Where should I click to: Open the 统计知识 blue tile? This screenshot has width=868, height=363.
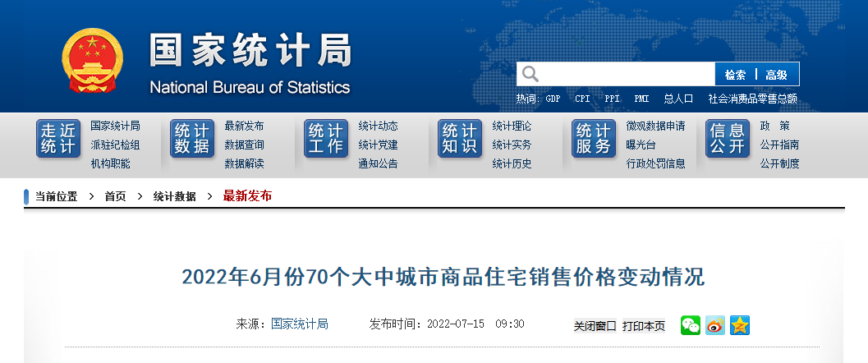[460, 139]
